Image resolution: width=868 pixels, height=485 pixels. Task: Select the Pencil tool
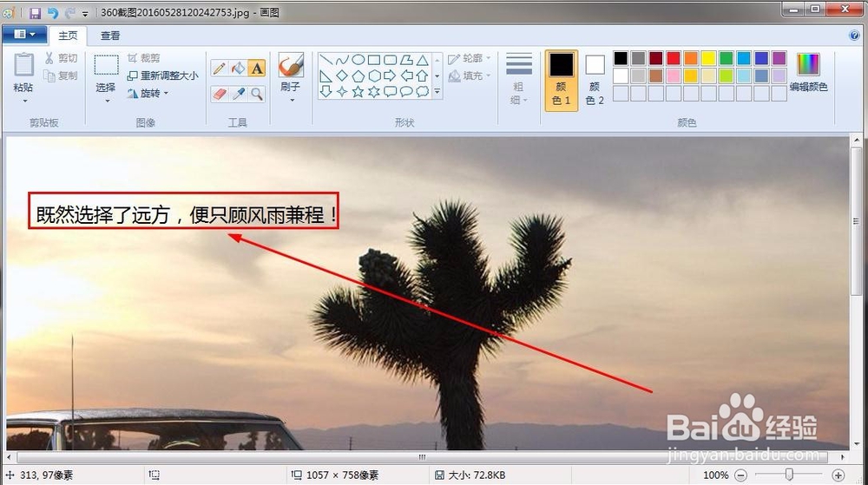[220, 68]
